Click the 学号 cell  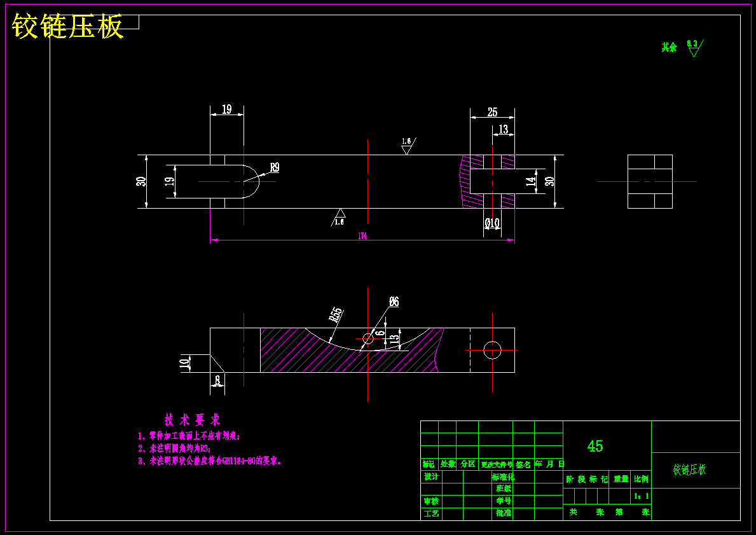click(504, 501)
